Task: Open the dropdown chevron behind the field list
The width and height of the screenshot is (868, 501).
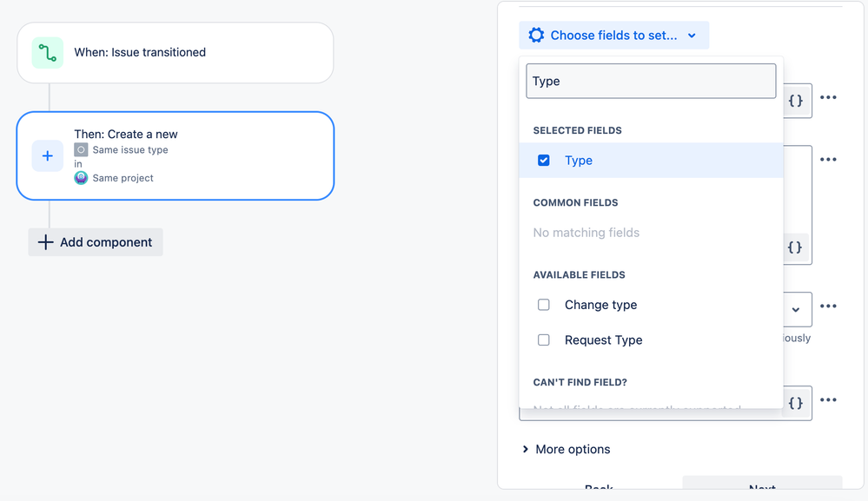Action: 796,310
